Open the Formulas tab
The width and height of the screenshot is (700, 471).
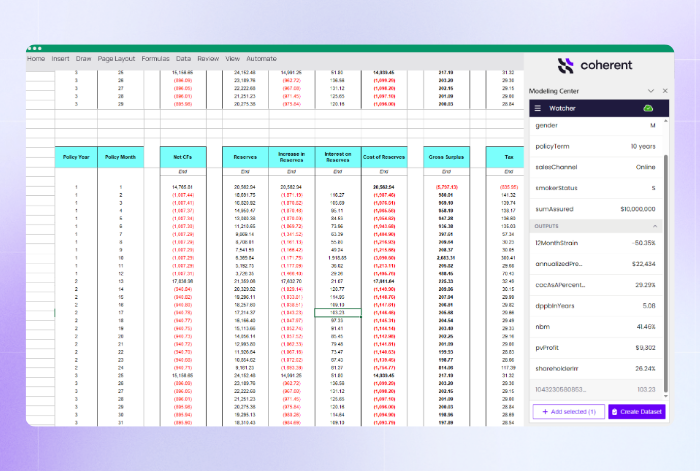pyautogui.click(x=155, y=59)
